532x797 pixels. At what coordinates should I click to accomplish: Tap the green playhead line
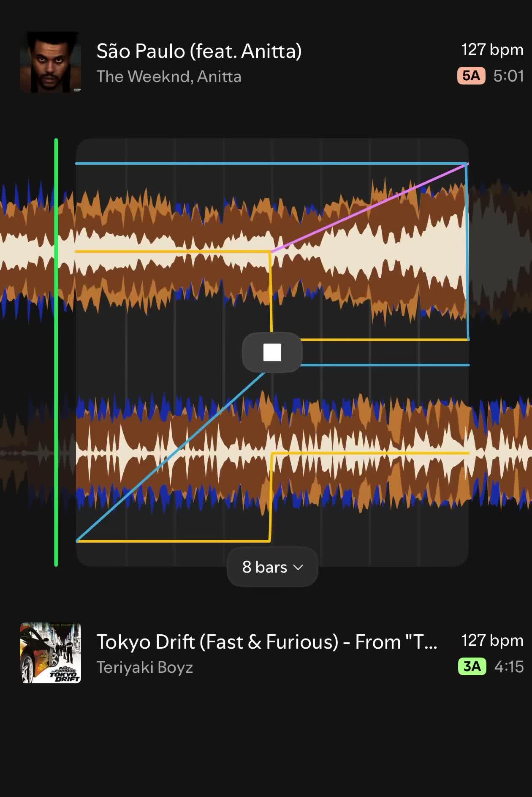(56, 352)
